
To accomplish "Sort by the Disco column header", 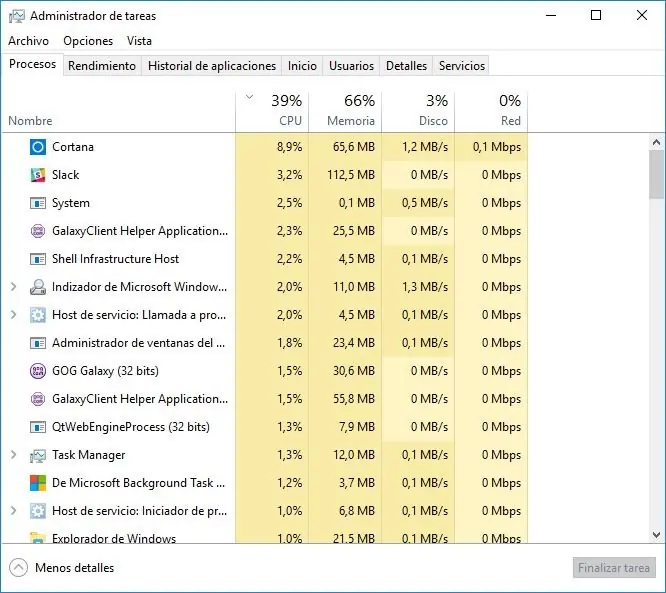I will click(418, 111).
